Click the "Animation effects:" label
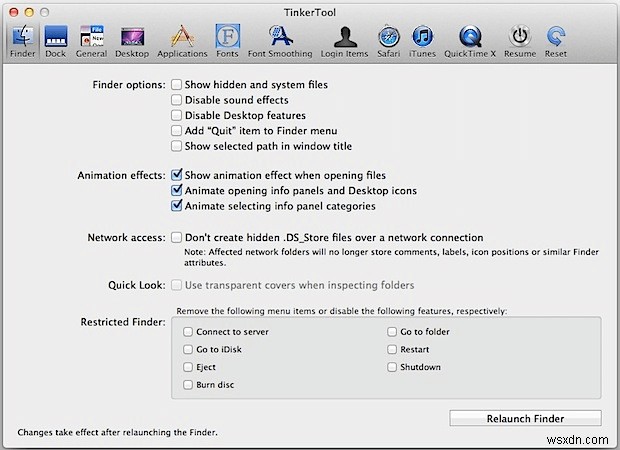The width and height of the screenshot is (620, 450). point(121,175)
